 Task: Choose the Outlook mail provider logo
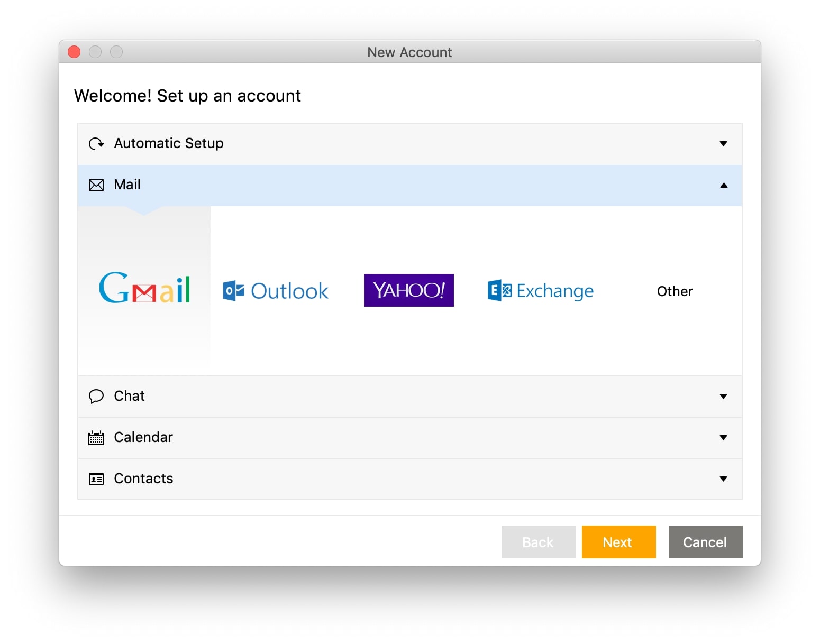(x=276, y=291)
